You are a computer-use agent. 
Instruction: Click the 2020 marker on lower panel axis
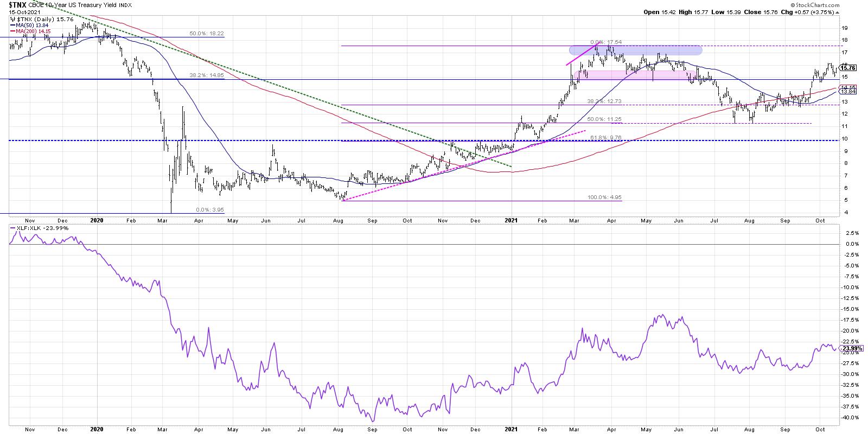coord(97,428)
